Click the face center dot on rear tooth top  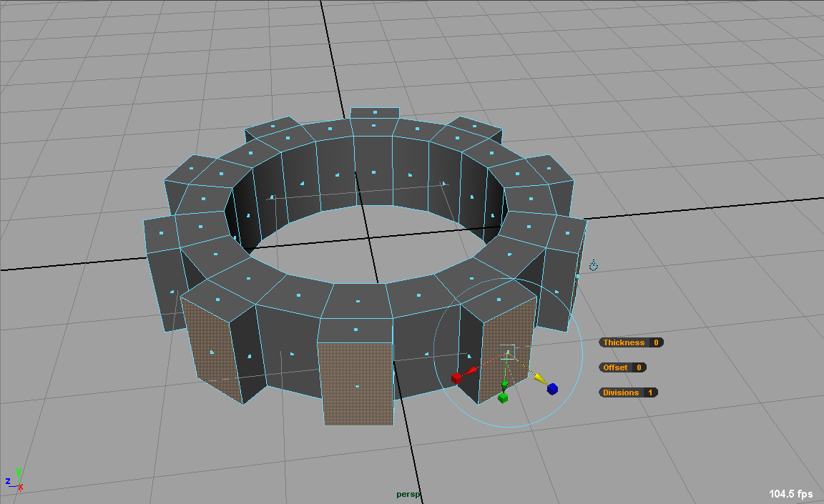pos(375,112)
